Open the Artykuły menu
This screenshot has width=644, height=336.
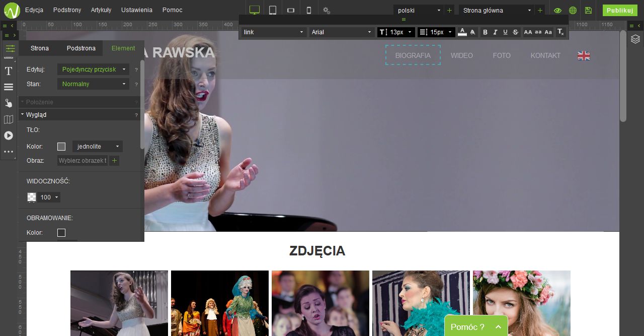click(101, 10)
